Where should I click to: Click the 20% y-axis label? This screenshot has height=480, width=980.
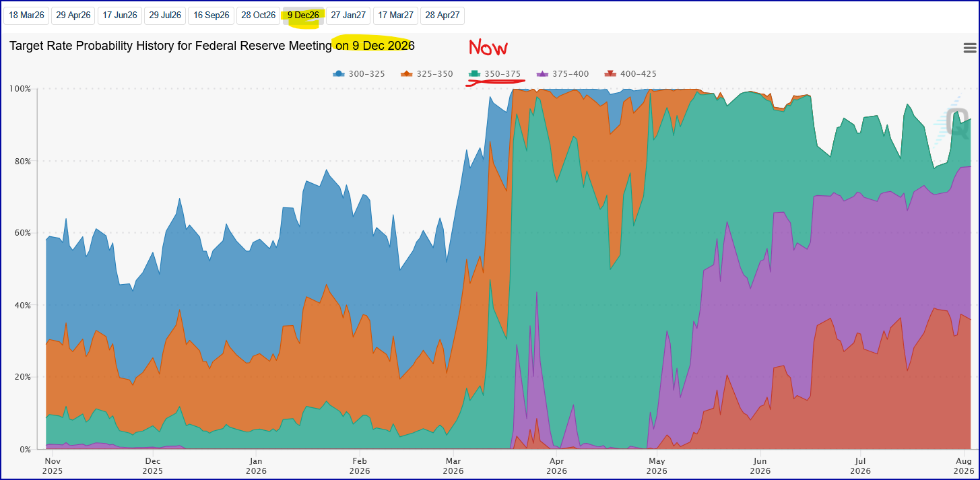point(22,377)
